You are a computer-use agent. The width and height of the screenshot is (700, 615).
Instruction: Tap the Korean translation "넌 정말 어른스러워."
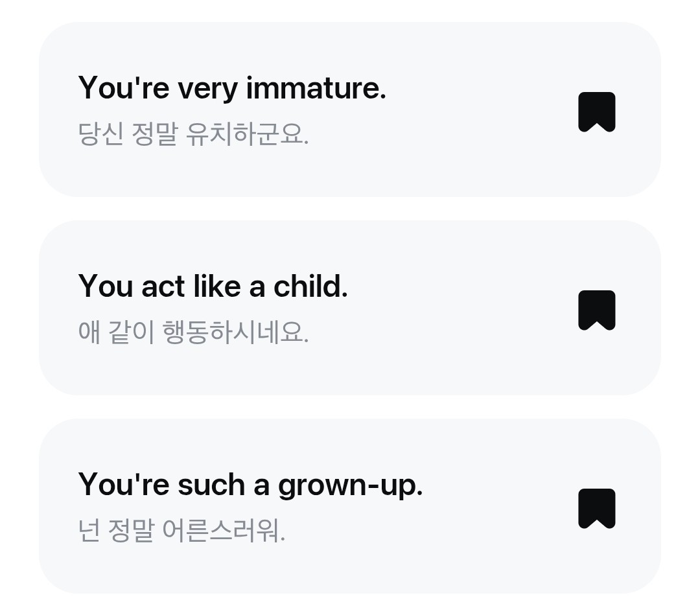181,531
